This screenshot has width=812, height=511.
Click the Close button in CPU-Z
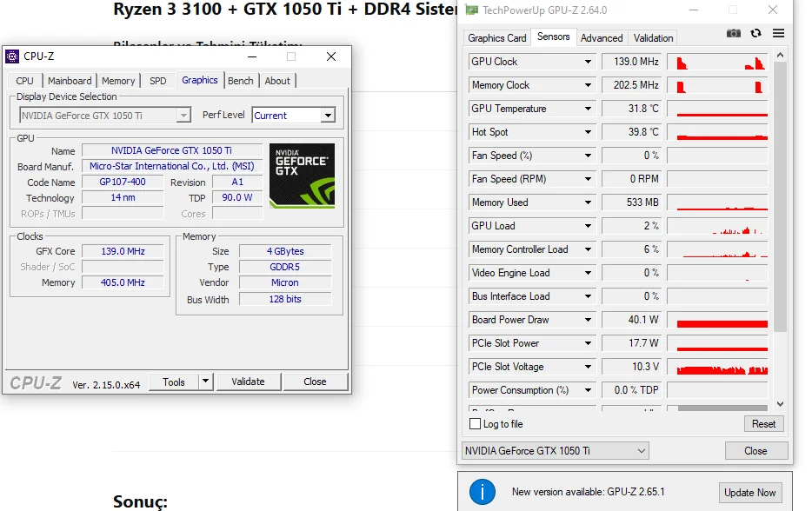pos(315,382)
